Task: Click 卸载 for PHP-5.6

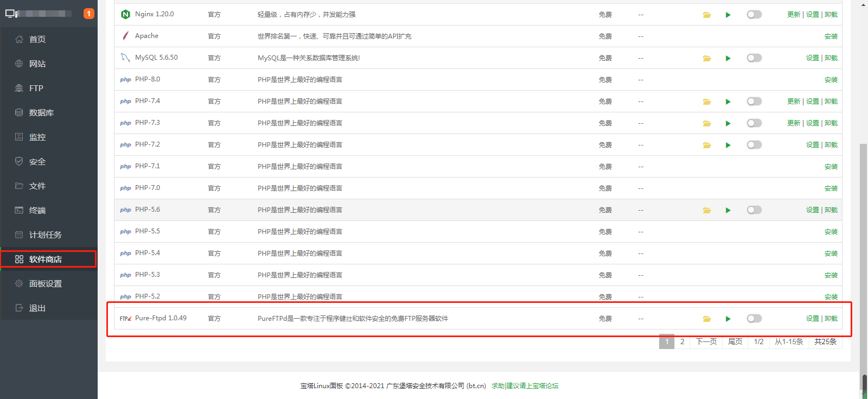Action: click(831, 210)
